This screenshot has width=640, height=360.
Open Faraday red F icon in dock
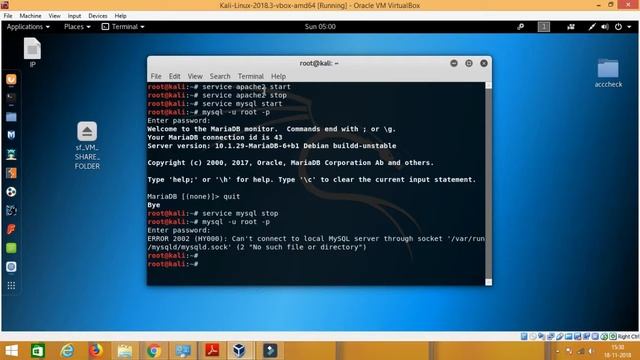tap(11, 229)
